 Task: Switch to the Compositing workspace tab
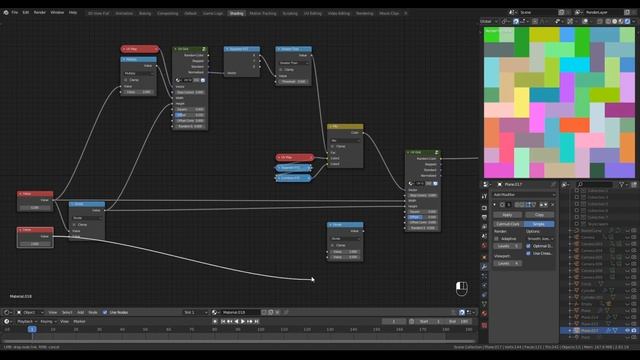[167, 13]
